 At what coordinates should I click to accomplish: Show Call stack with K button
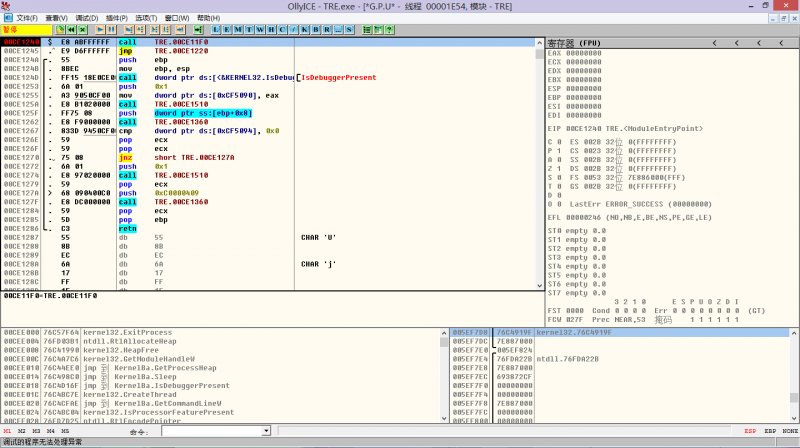click(x=305, y=30)
